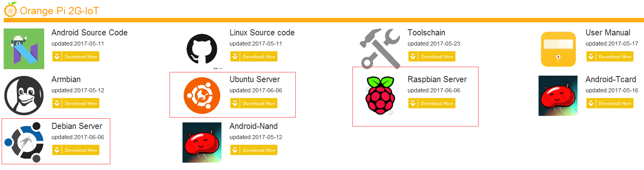644x170 pixels.
Task: Open the Android-Tcard jelly bean image
Action: (558, 96)
